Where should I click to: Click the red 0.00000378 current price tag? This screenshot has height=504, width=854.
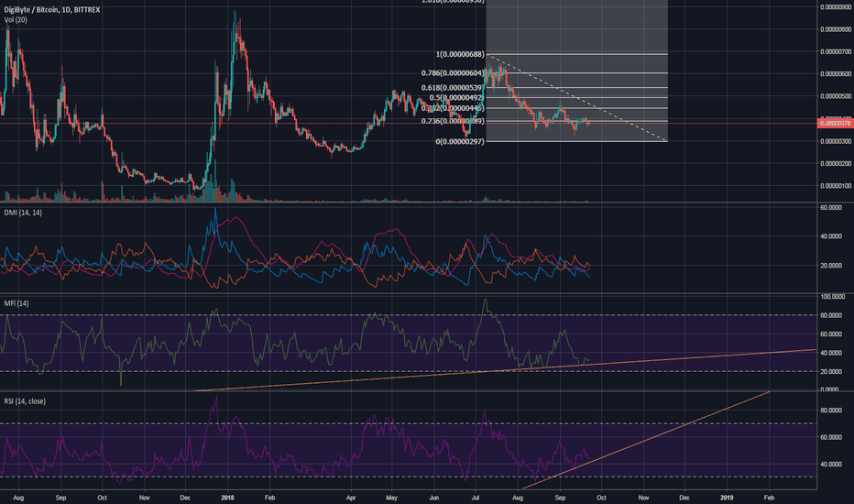[835, 124]
